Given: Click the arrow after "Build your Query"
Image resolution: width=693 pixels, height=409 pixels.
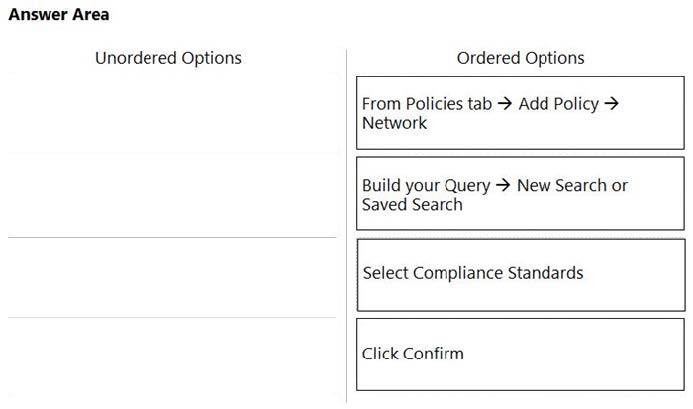Looking at the screenshot, I should pyautogui.click(x=504, y=186).
